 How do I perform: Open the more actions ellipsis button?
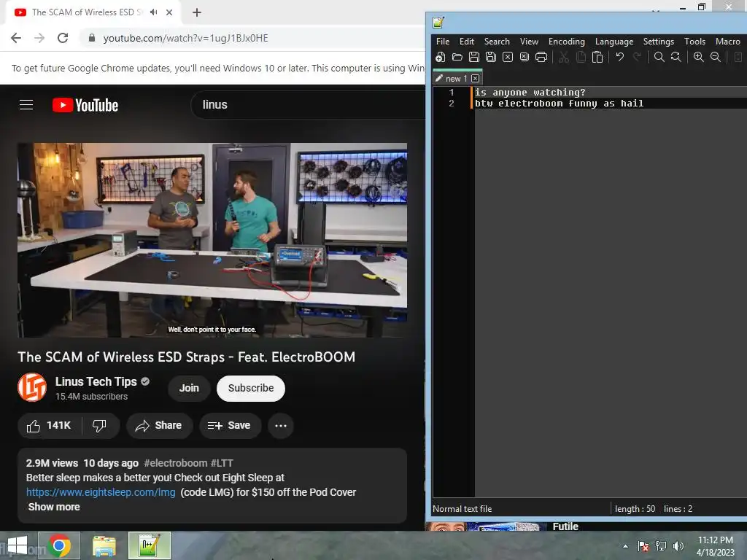pos(281,426)
